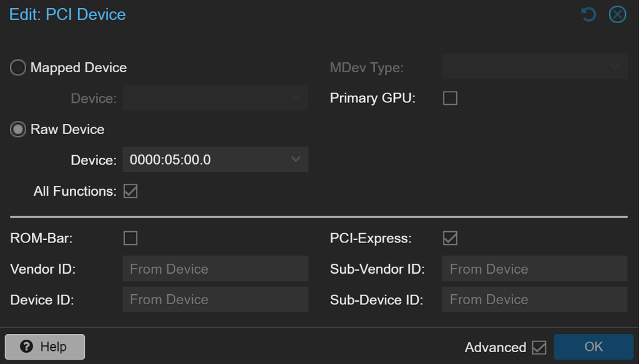Focus the Sub-Vendor ID text field
Viewport: 639px width, 364px height.
pos(535,269)
